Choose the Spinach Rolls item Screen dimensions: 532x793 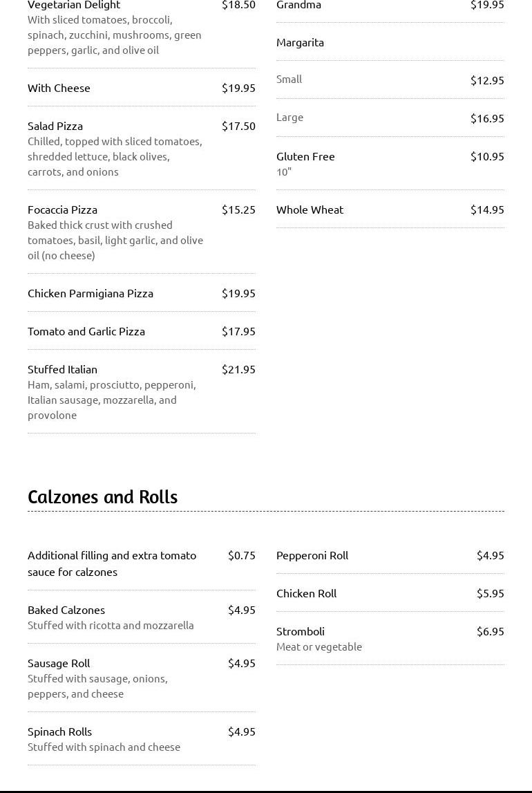[59, 731]
